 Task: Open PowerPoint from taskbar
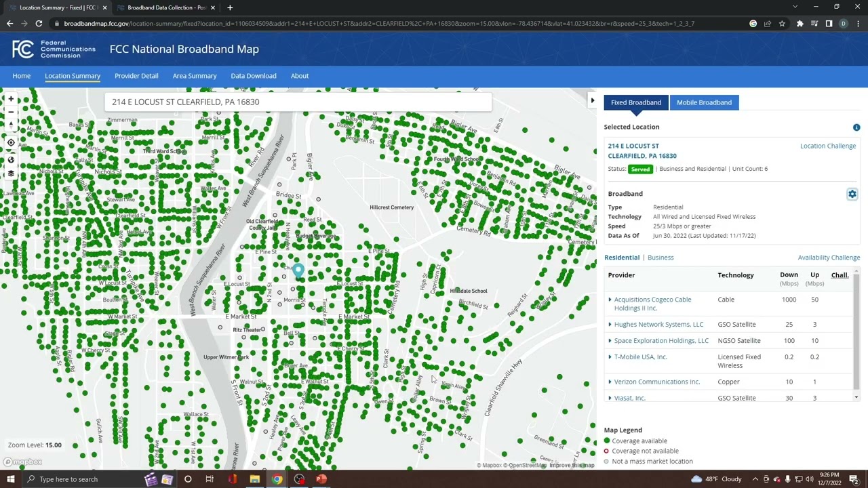point(321,479)
